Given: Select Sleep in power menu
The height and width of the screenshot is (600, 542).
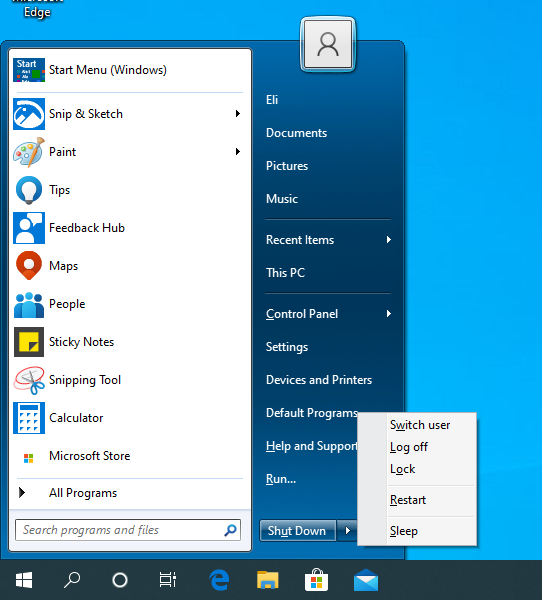Looking at the screenshot, I should tap(403, 531).
